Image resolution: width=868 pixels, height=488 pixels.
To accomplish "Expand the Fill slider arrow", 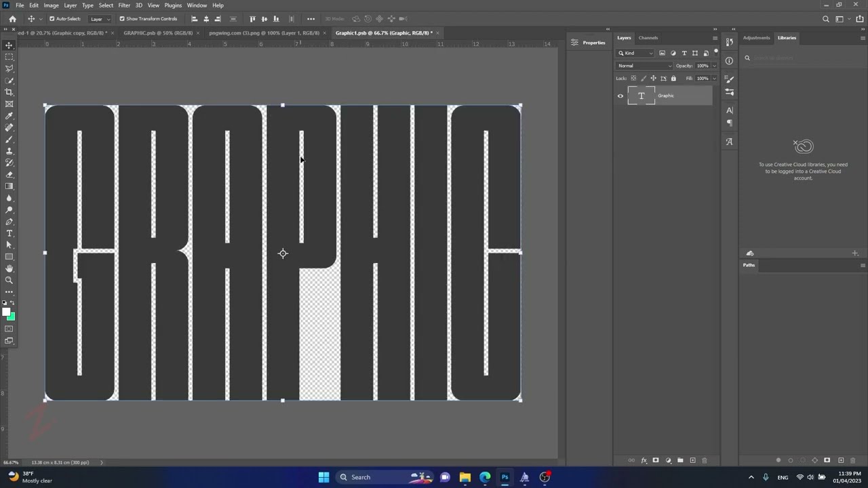I will [714, 79].
